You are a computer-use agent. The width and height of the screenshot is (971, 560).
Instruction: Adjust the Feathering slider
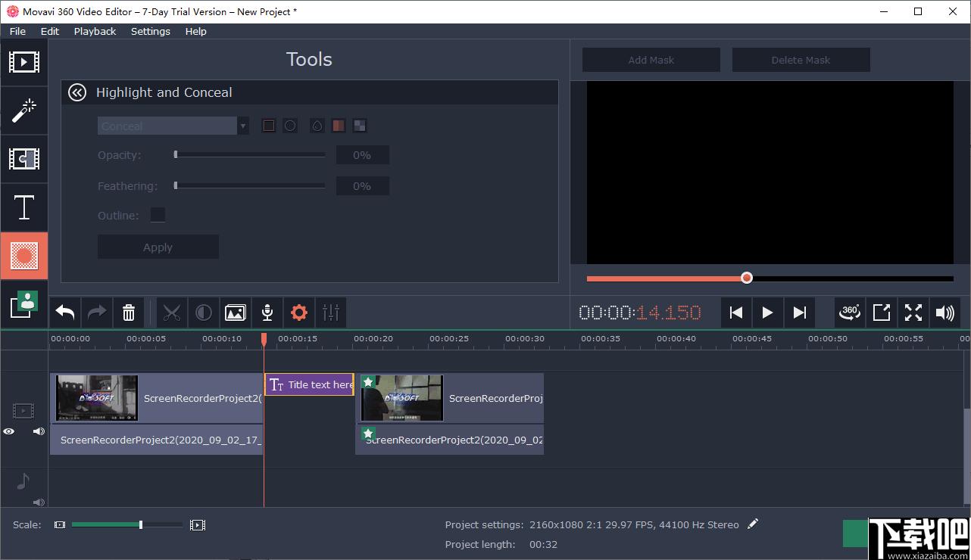250,185
